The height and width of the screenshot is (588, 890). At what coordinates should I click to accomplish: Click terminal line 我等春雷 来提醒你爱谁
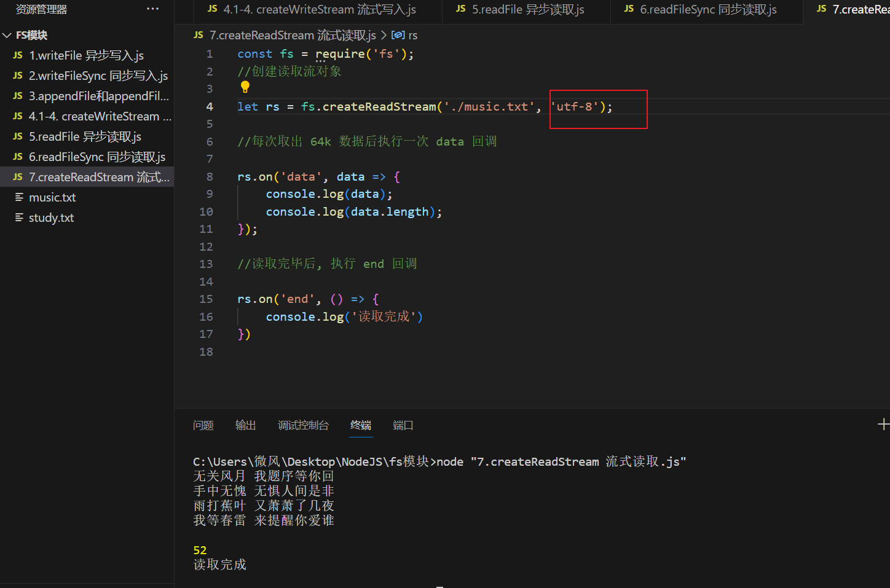(x=264, y=520)
